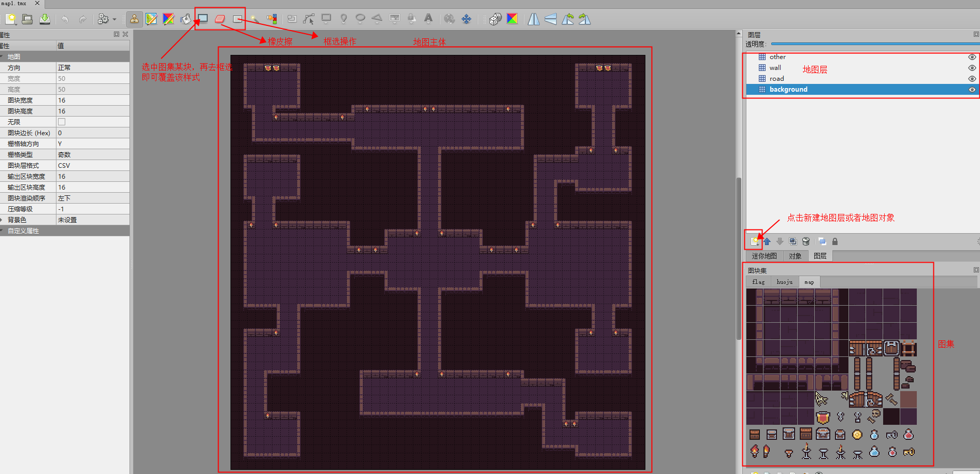Expand the 自定义属性 section

pyautogui.click(x=4, y=231)
